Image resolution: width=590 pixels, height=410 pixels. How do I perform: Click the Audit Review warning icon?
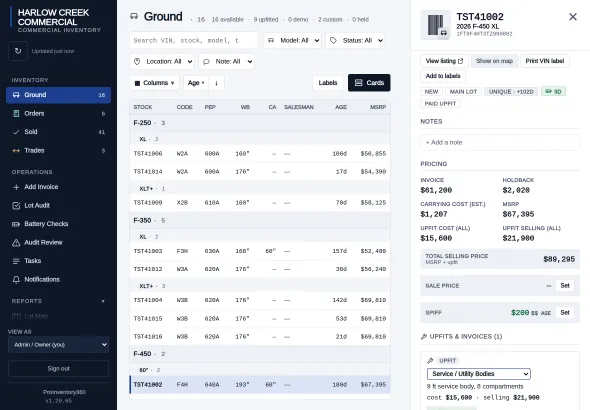click(x=16, y=243)
